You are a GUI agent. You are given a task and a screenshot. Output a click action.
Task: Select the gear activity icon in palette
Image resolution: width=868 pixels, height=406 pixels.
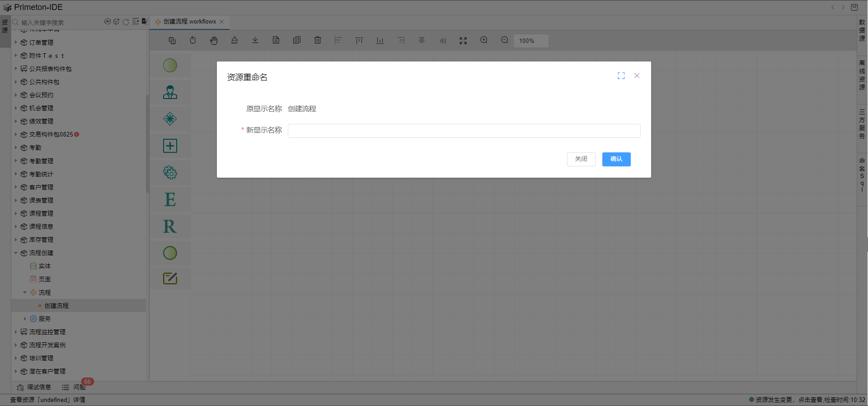[x=170, y=172]
